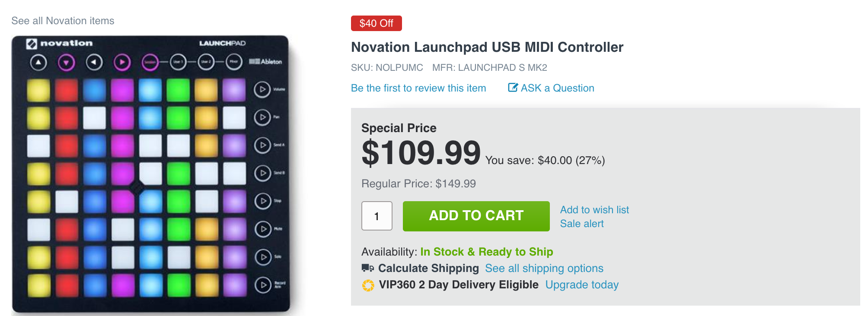Viewport: 868px width, 316px height.
Task: Click the Sale alert link
Action: coord(582,224)
